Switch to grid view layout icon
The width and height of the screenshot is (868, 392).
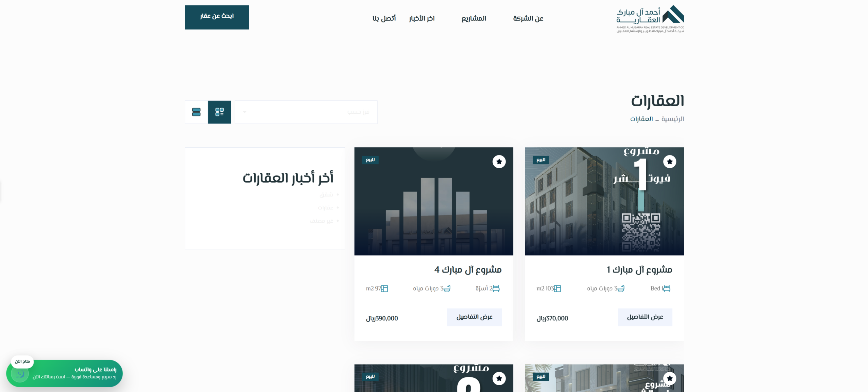(x=219, y=112)
